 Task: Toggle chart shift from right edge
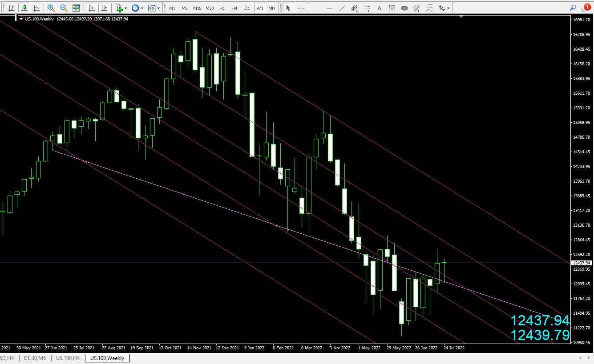[x=104, y=8]
